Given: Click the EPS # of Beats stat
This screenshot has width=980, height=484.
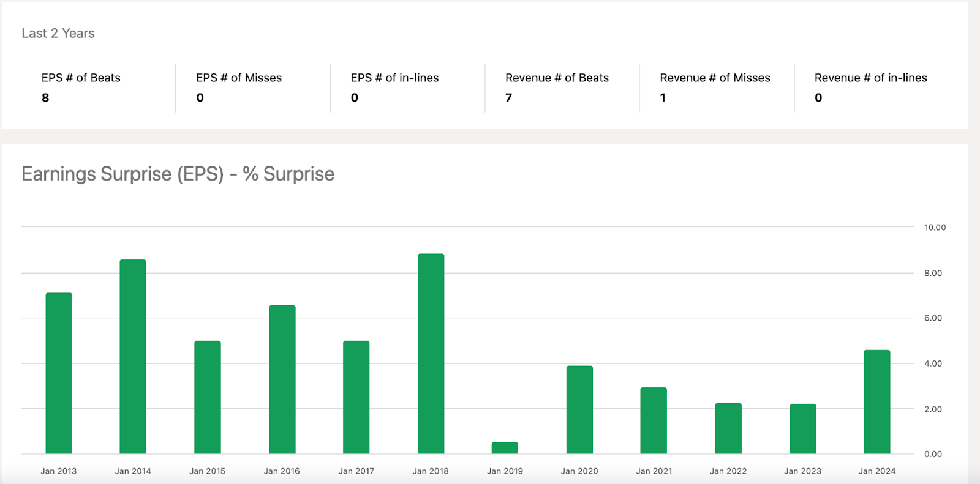Looking at the screenshot, I should click(x=81, y=87).
